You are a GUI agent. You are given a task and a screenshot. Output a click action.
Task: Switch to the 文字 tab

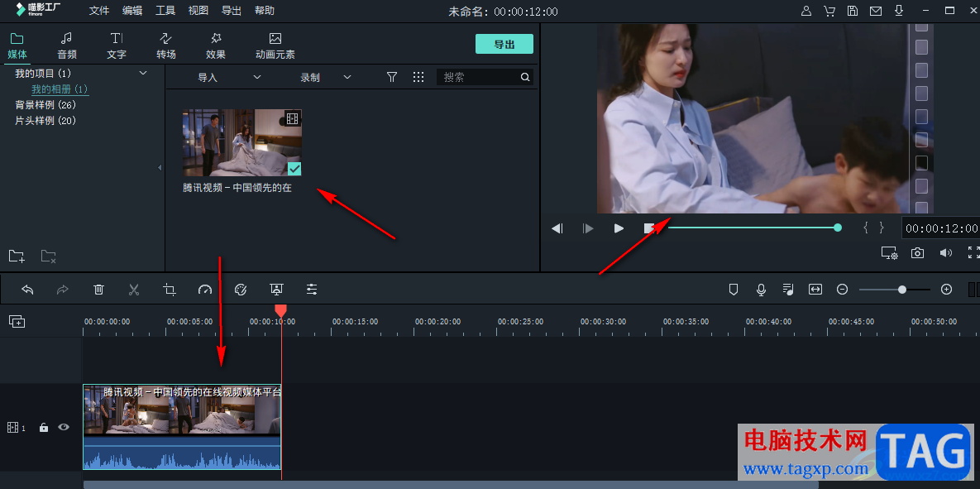click(x=117, y=46)
